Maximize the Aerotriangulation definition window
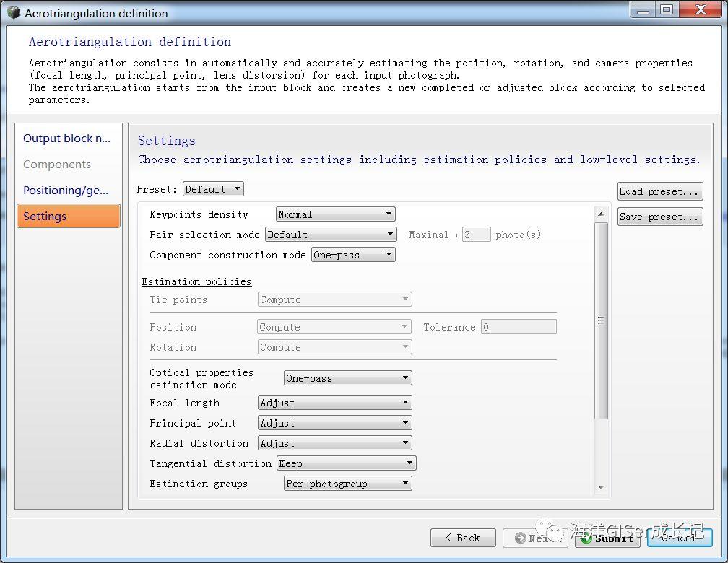 coord(667,9)
